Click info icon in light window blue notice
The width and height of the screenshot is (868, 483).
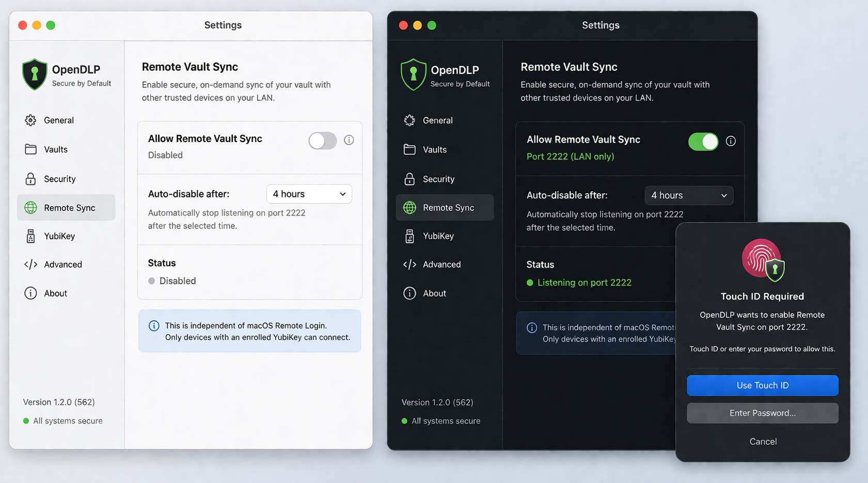154,325
